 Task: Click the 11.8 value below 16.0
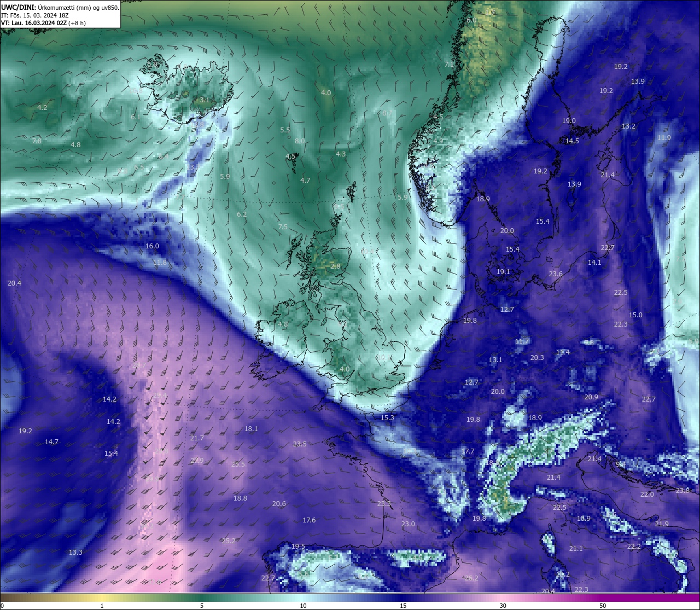(160, 263)
